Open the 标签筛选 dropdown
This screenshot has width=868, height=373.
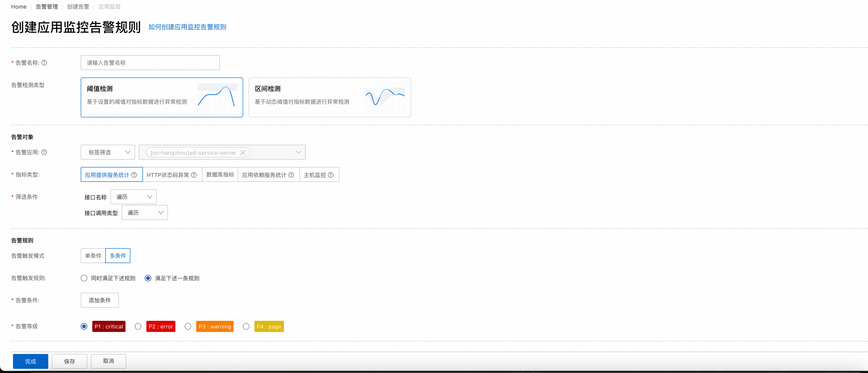pyautogui.click(x=108, y=152)
